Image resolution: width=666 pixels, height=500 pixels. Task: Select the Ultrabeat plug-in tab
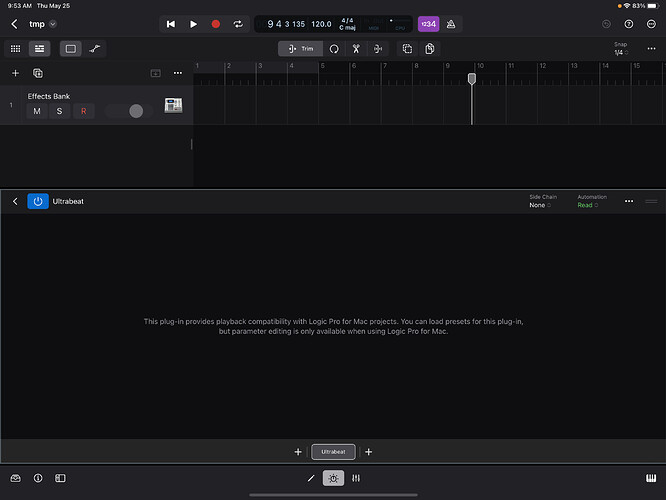click(333, 452)
